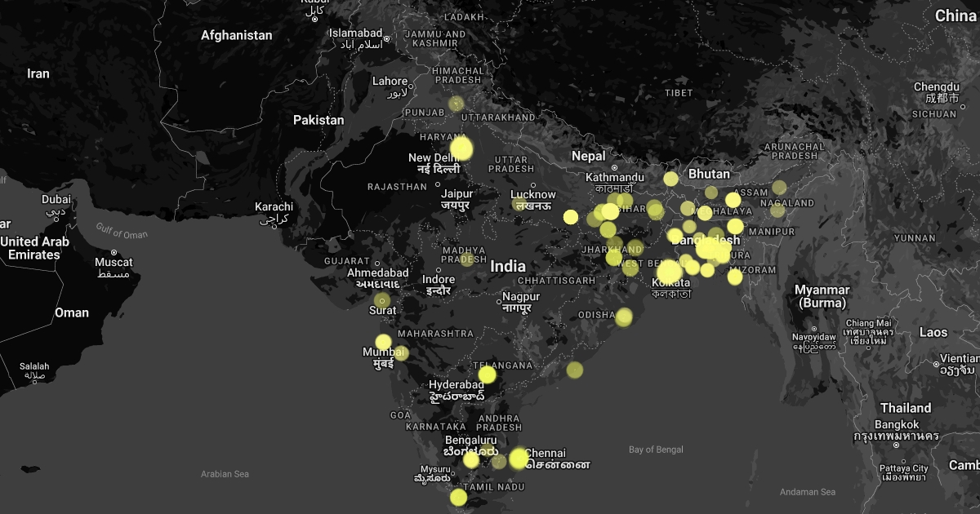Click the dim dot in Madhya Pradesh
Image resolution: width=980 pixels, height=514 pixels.
[466, 259]
